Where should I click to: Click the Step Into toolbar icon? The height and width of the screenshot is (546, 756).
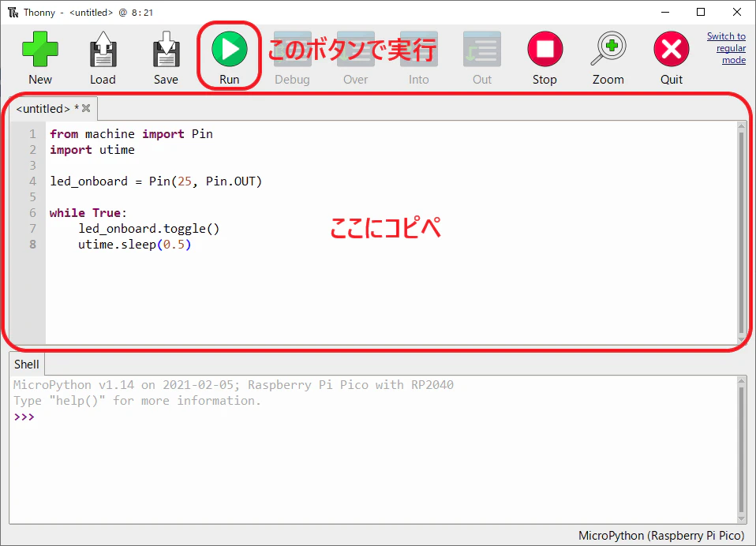pyautogui.click(x=418, y=49)
